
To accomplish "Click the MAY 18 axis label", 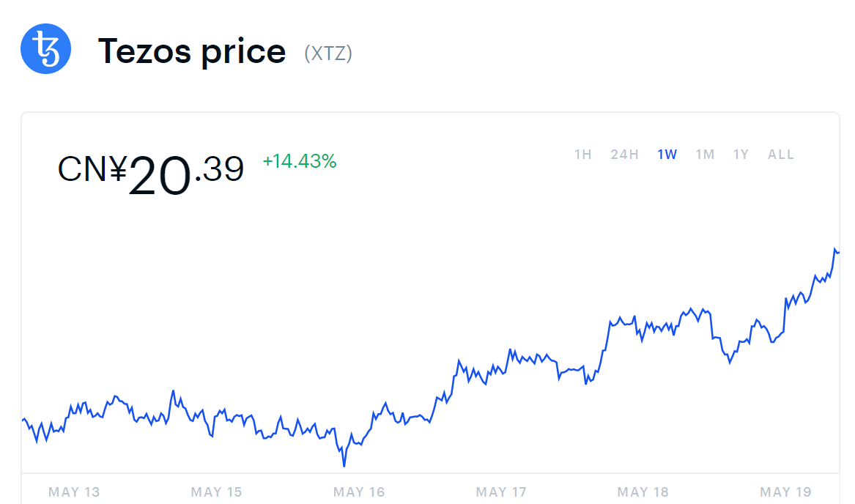I will coord(643,492).
